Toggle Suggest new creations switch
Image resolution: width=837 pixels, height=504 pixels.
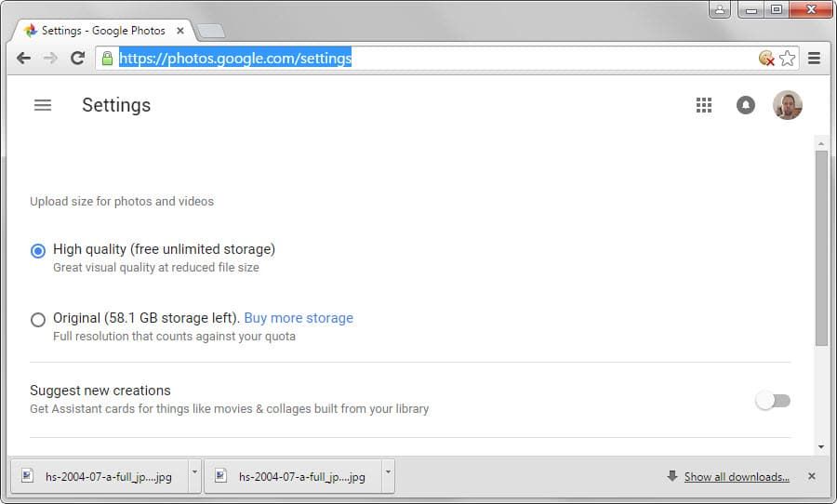(x=773, y=401)
